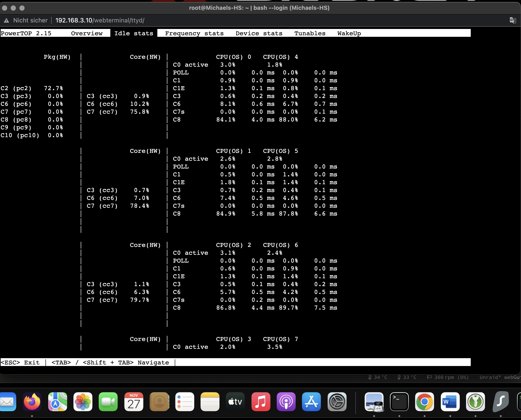Click the ESC Exit label
Viewport: 521px width, 420px height.
point(20,362)
